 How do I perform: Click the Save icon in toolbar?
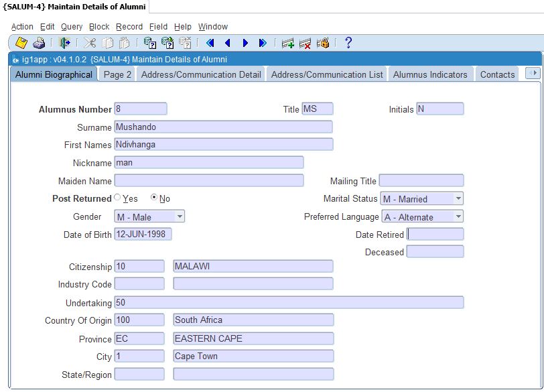click(x=21, y=43)
